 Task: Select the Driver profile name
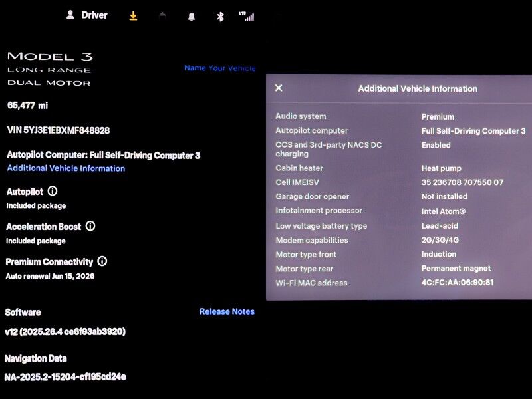tap(94, 15)
